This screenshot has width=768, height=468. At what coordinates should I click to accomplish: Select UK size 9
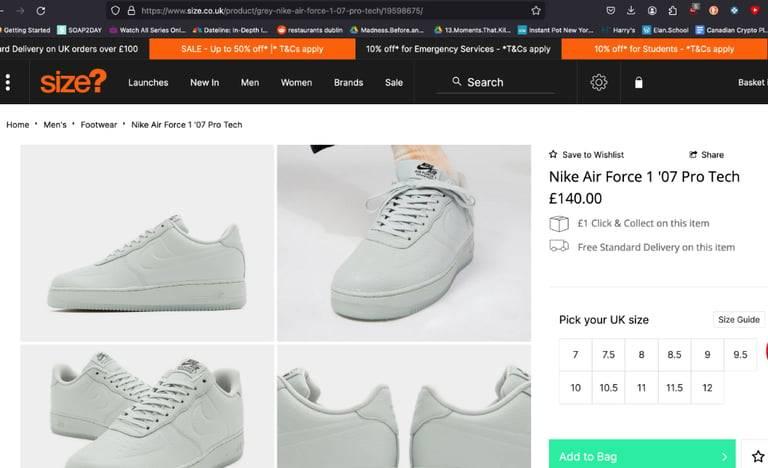(707, 354)
